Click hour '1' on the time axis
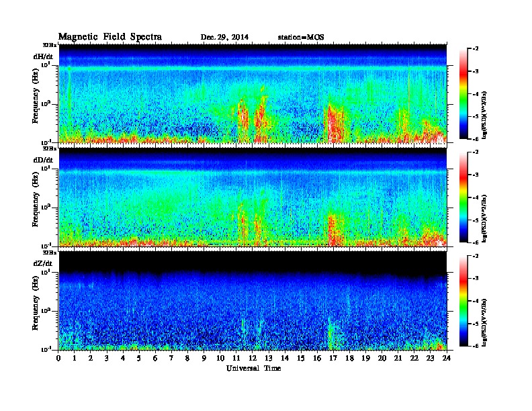532x411 pixels. (75, 359)
